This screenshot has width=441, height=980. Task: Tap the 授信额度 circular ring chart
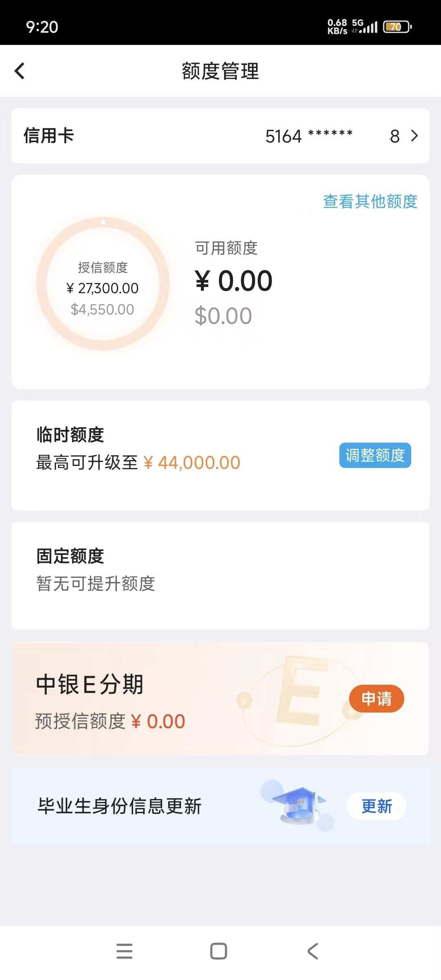coord(103,284)
